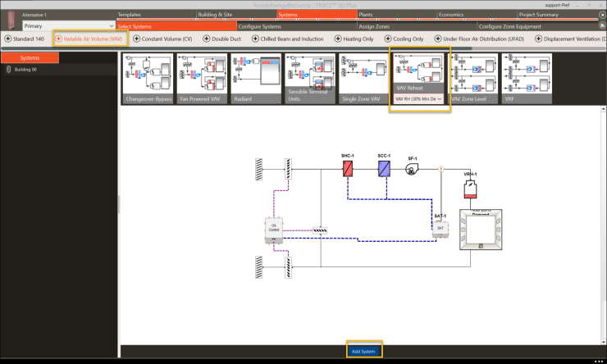Click the Alternative 1 label
This screenshot has height=364, width=607.
[34, 15]
